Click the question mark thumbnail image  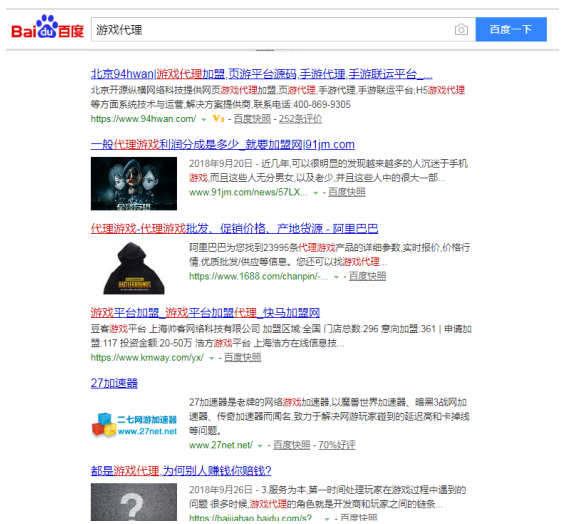[x=134, y=502]
